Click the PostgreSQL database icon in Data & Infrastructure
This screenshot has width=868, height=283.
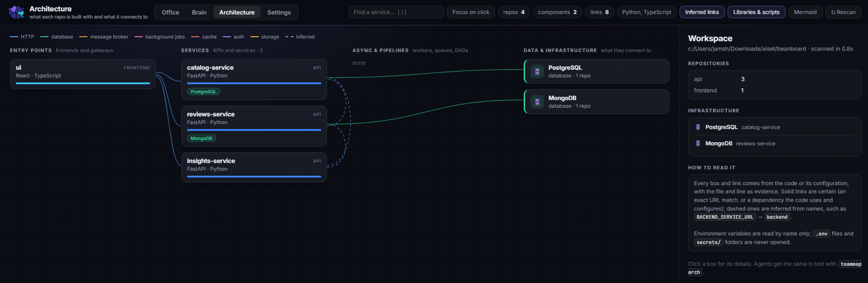pos(537,72)
